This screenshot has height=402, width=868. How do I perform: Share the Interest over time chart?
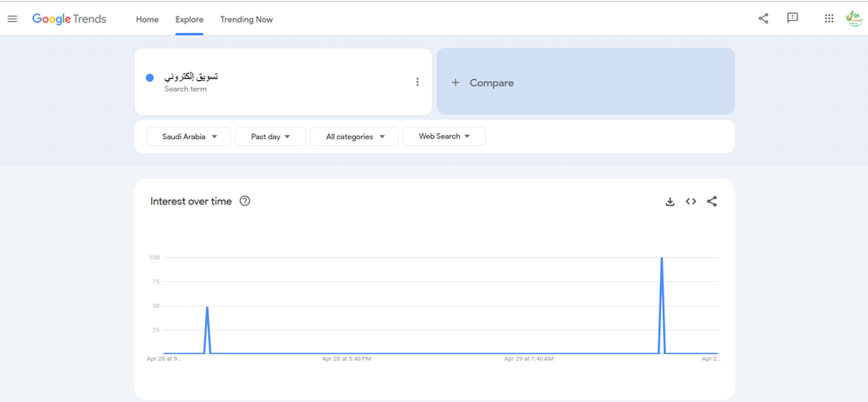tap(711, 202)
